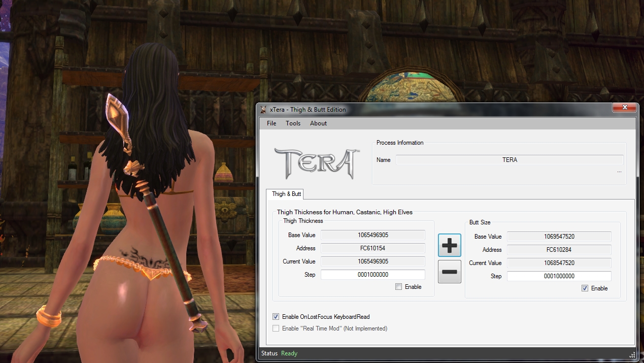Click the minus decrease button
This screenshot has width=644, height=363.
(x=449, y=272)
